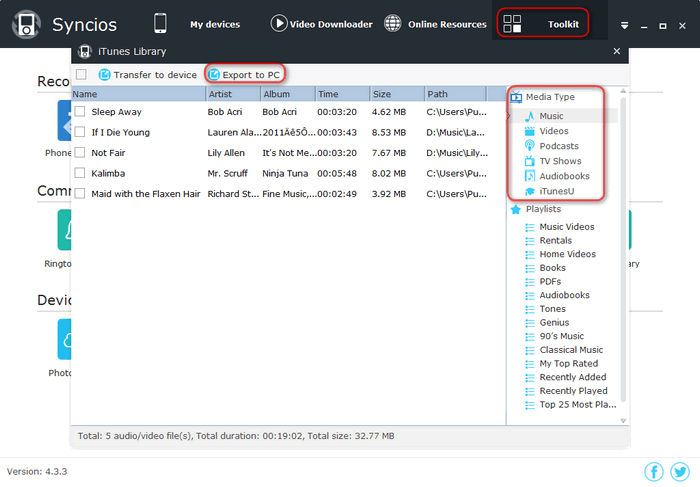Viewport: 700px width, 487px height.
Task: Open Tones playlist
Action: click(x=552, y=309)
